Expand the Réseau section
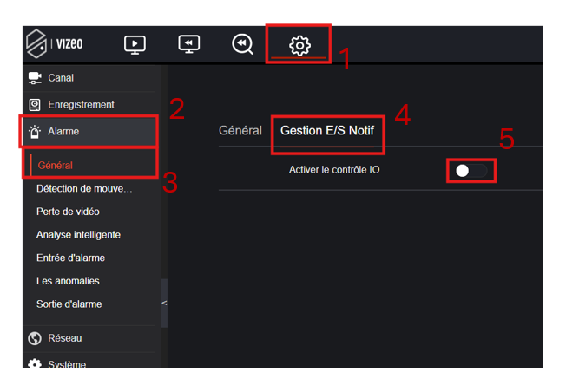This screenshot has width=566, height=392. click(x=65, y=338)
